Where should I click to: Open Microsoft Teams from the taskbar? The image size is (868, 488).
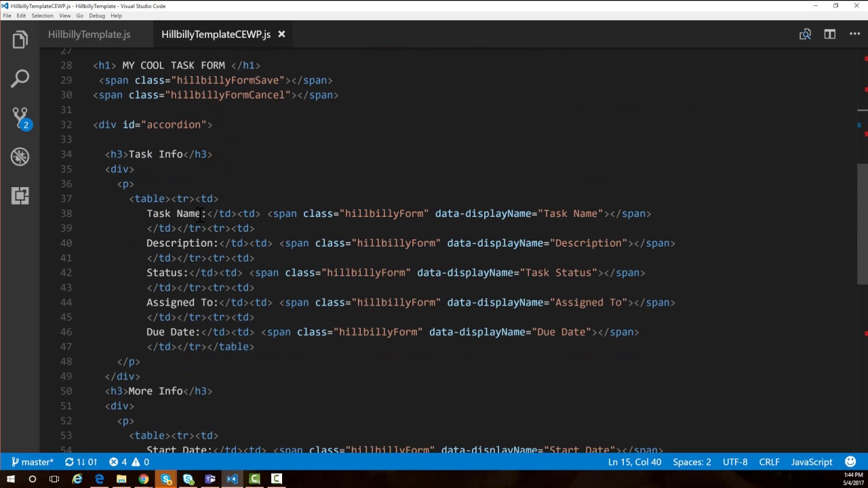point(210,479)
